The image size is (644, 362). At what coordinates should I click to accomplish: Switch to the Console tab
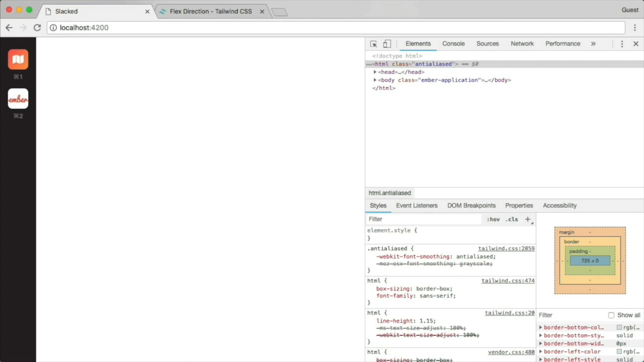tap(453, 44)
